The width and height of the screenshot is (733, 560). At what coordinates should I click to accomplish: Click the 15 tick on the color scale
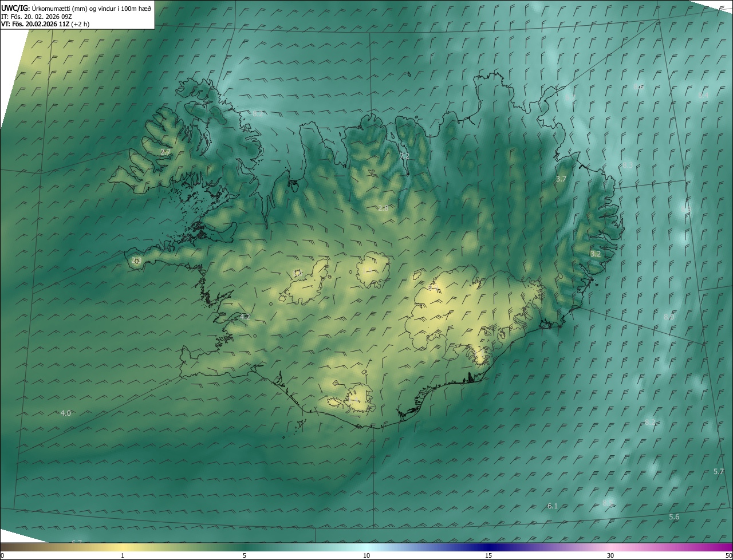click(488, 555)
